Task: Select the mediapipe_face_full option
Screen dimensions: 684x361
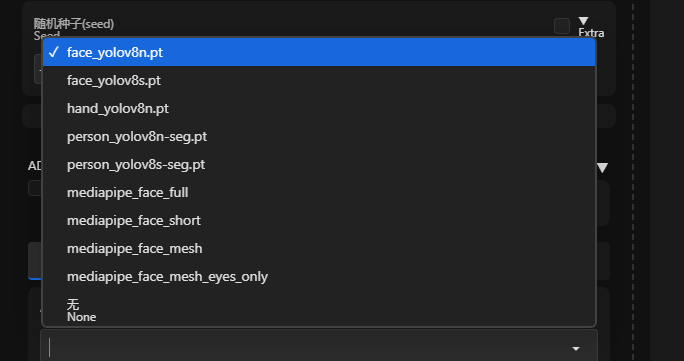Action: pyautogui.click(x=319, y=192)
